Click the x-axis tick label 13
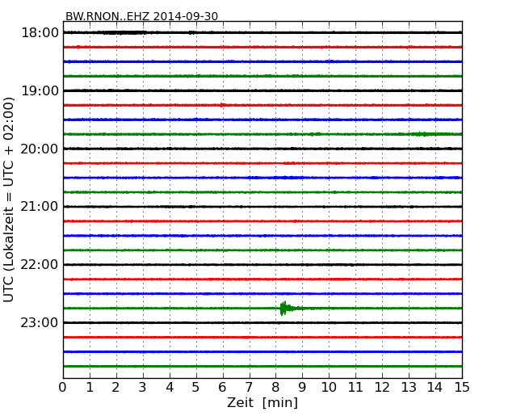 409,388
